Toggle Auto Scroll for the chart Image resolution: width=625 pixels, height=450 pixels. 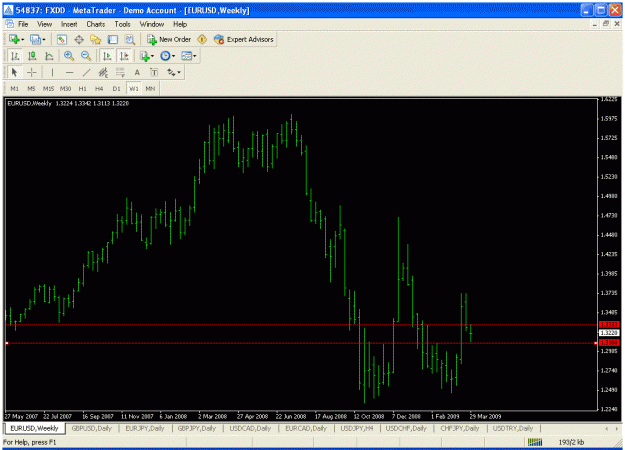tap(107, 56)
